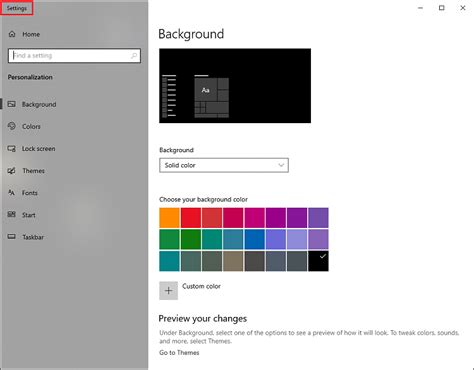
Task: Follow the Go to Themes link
Action: point(179,353)
